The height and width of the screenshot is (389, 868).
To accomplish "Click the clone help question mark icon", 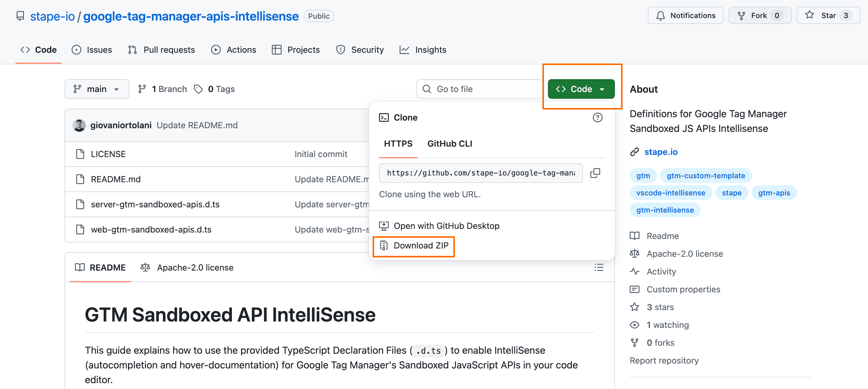I will click(x=597, y=117).
